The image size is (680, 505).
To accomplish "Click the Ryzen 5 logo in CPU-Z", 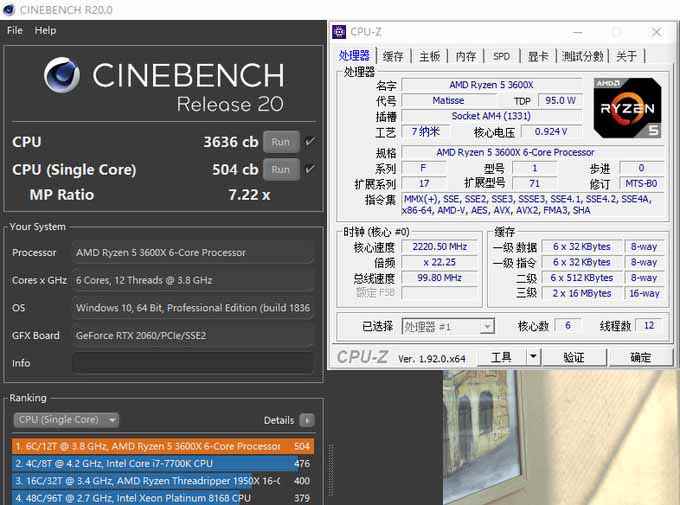I will (x=627, y=108).
